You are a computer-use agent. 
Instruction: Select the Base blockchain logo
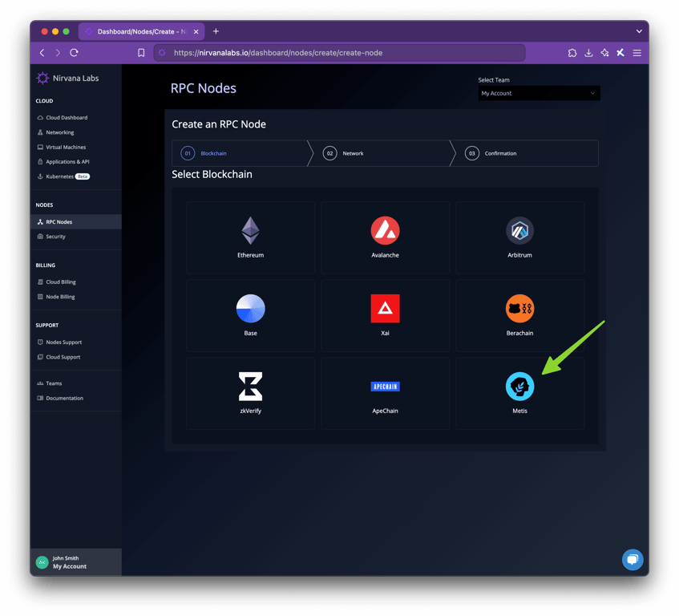(x=250, y=309)
